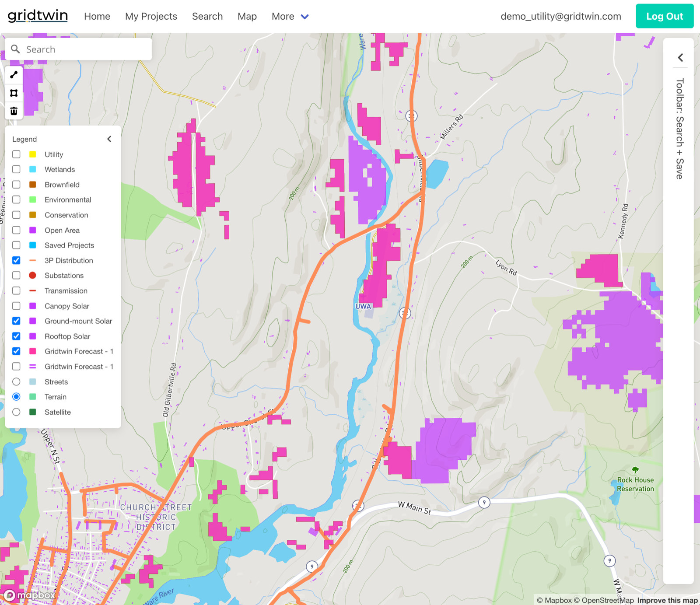Click the 3P Distribution line symbol

point(32,260)
